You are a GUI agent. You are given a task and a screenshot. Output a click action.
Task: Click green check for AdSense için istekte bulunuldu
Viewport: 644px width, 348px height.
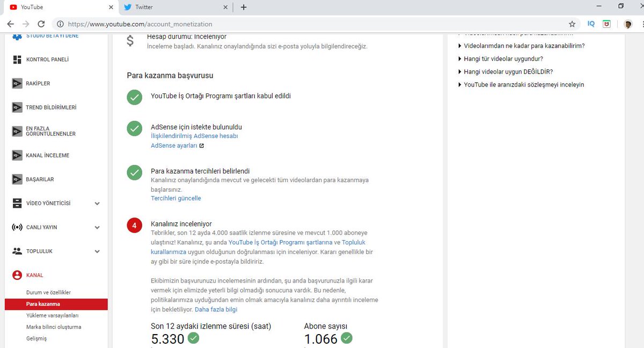pyautogui.click(x=134, y=129)
